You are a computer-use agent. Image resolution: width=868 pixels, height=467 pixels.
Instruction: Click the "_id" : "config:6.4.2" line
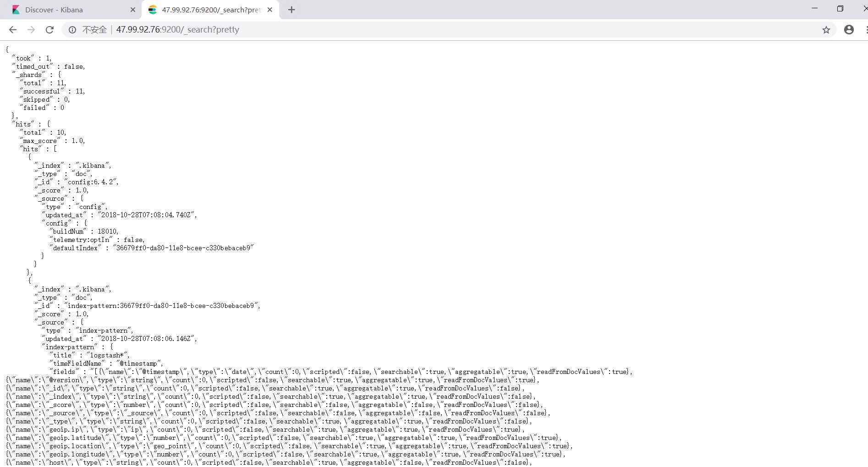(x=77, y=182)
